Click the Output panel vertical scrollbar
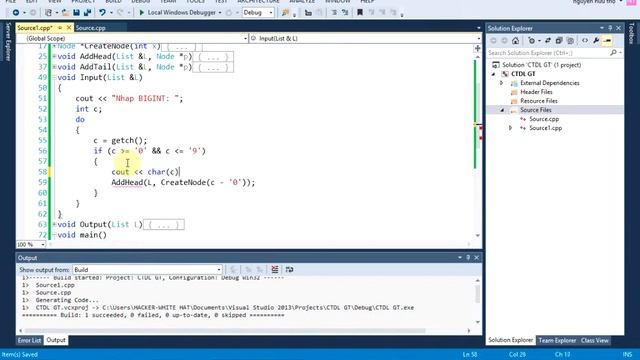Screen dimensions: 640x360 click(478, 301)
